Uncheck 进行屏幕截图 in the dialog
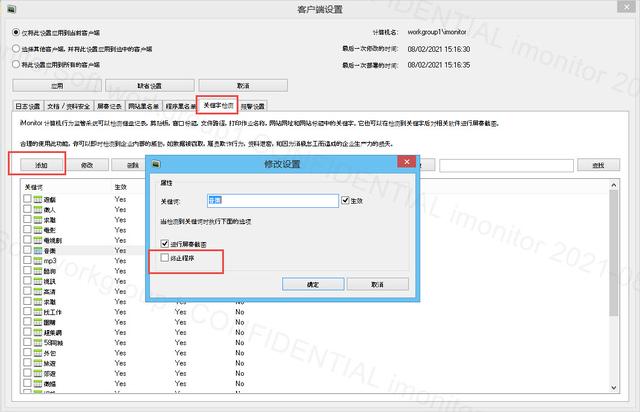Viewport: 640px width, 412px height. tap(164, 244)
